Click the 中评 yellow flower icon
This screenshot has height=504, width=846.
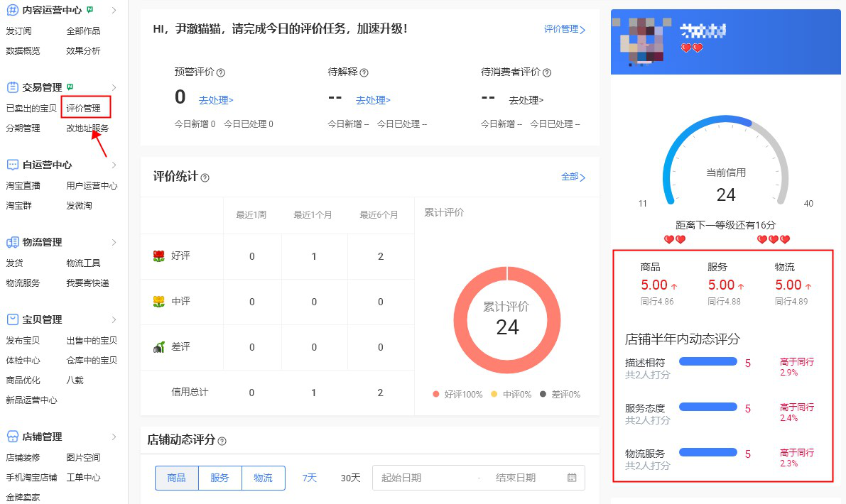158,301
